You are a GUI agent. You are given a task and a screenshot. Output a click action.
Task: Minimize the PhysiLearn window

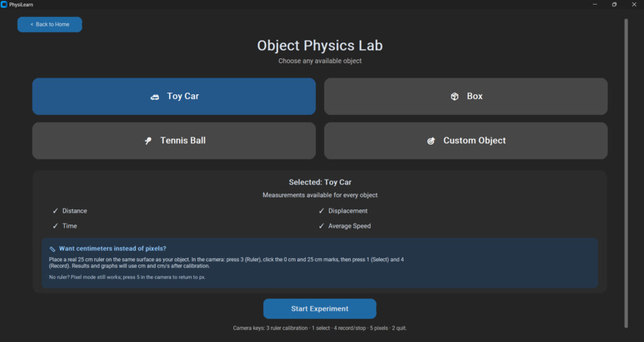[594, 5]
